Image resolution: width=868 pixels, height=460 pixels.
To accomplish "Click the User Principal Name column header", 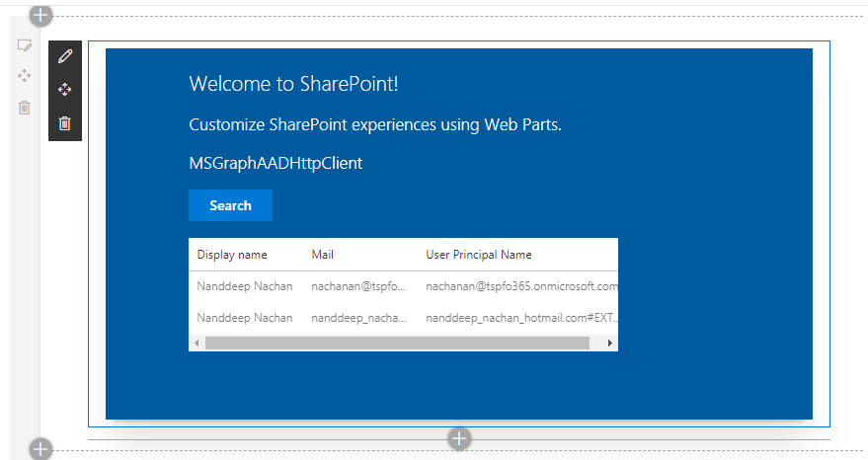I will pyautogui.click(x=479, y=255).
